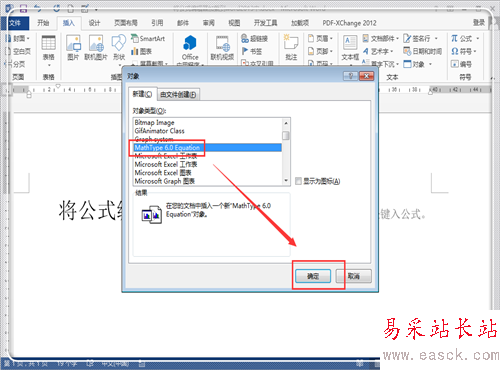Insert a Chart (图表)
Image resolution: width=500 pixels, height=370 pixels.
[141, 51]
